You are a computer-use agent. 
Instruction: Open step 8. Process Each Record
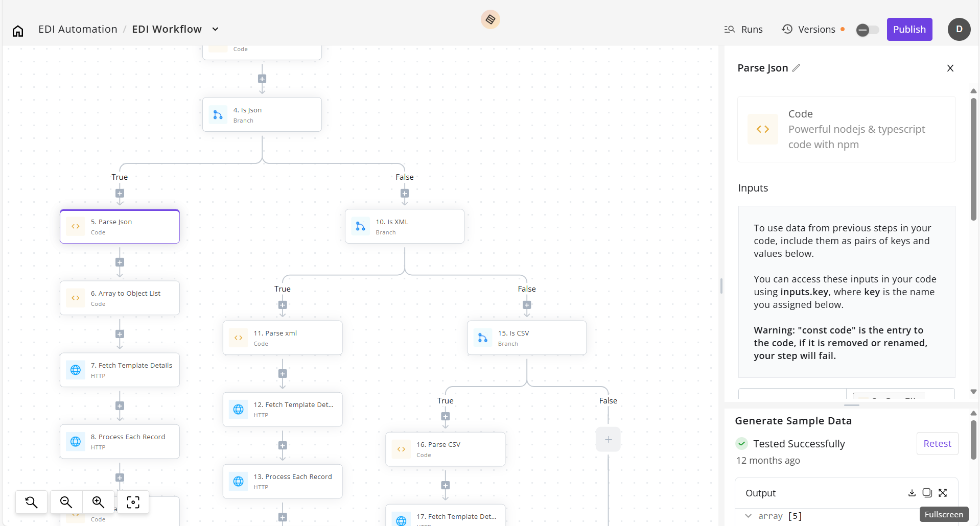120,441
